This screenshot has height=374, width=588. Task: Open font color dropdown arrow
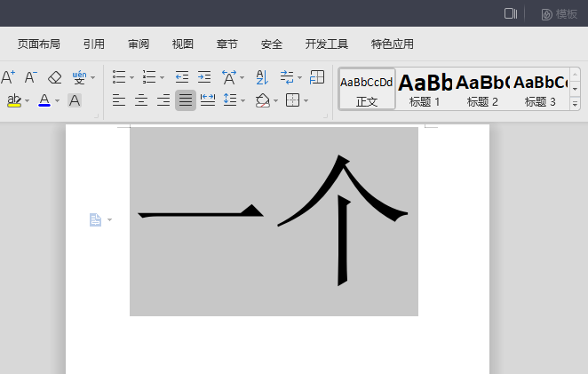pyautogui.click(x=57, y=100)
